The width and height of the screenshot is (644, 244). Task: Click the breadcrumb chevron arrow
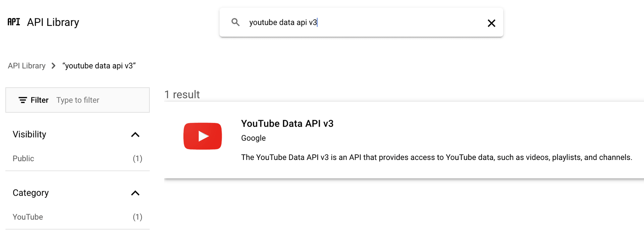pos(54,66)
